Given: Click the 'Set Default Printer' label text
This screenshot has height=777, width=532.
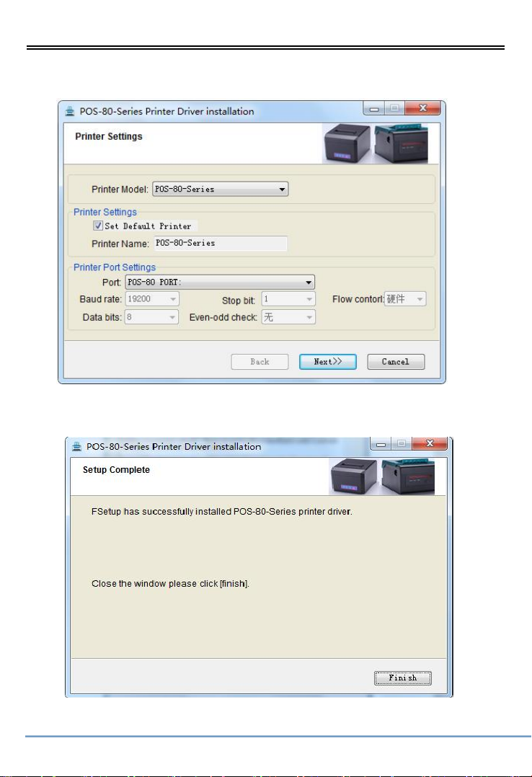Looking at the screenshot, I should click(x=148, y=226).
